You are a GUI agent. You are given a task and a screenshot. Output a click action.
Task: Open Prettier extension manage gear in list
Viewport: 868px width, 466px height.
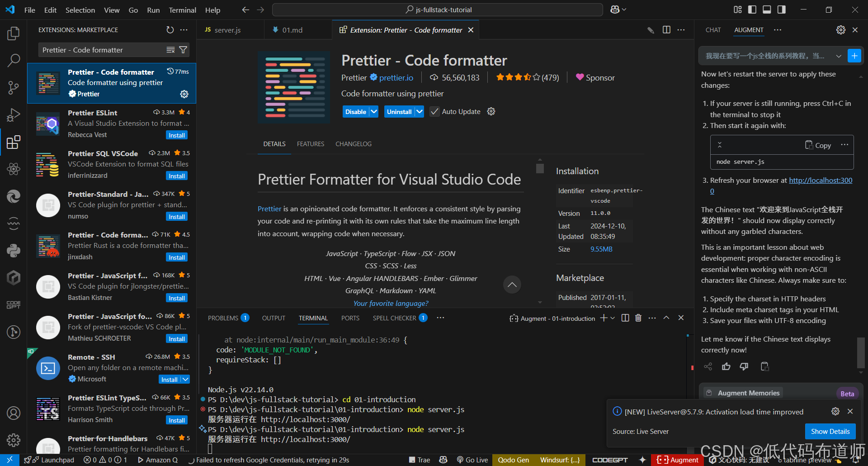(x=184, y=94)
